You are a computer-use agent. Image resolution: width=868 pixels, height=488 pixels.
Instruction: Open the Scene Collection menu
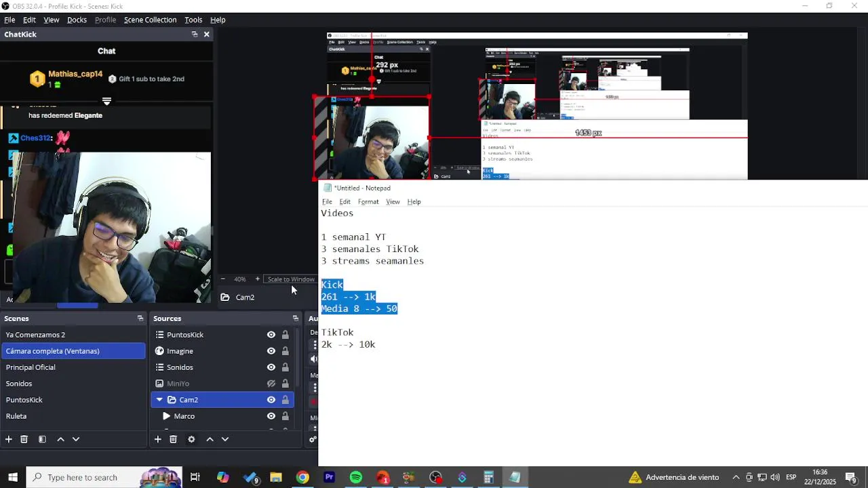point(150,20)
